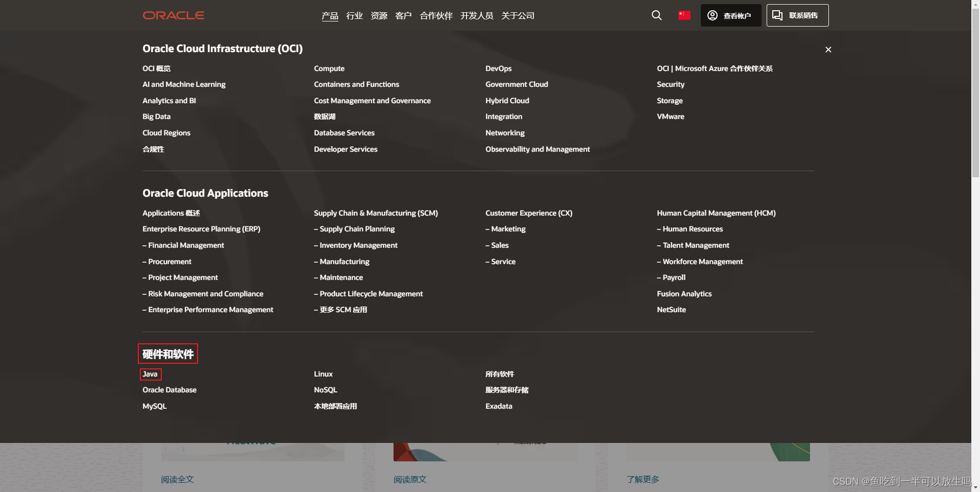Viewport: 980px width, 492px height.
Task: Open the Marketing link
Action: coord(505,229)
